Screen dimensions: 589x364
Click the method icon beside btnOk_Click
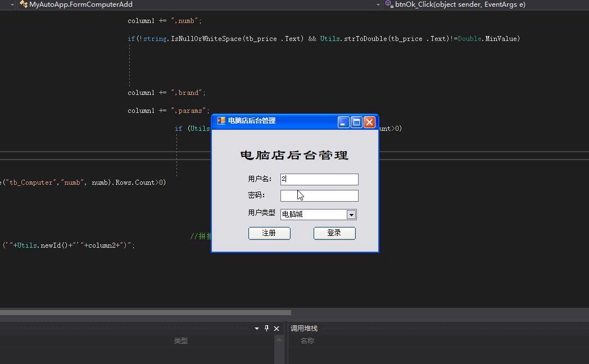coord(389,4)
